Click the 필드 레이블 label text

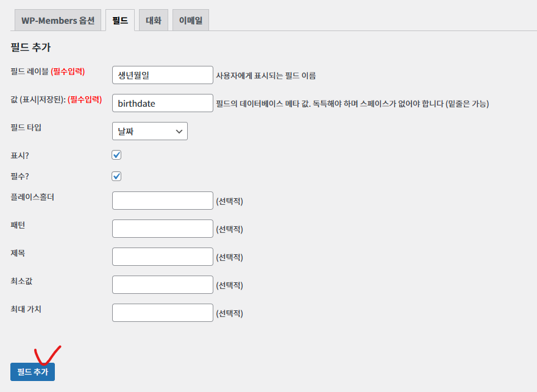pos(29,71)
